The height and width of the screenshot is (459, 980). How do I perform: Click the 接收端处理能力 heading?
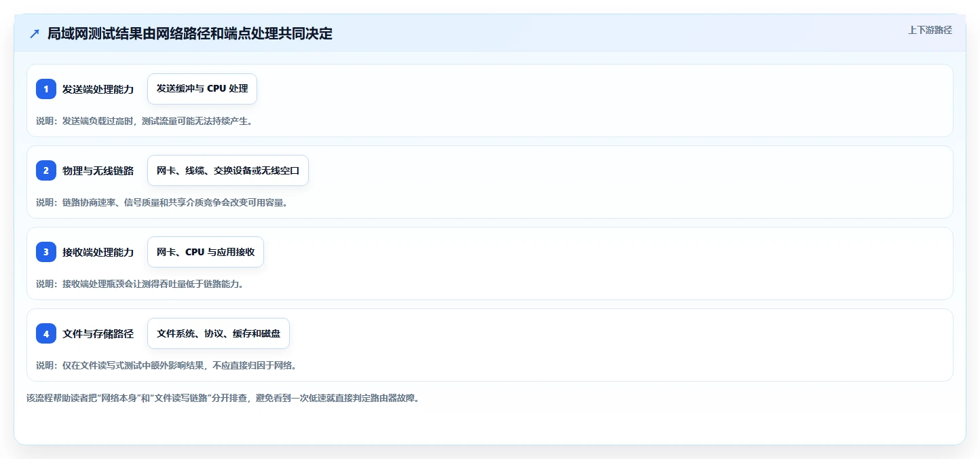point(98,252)
